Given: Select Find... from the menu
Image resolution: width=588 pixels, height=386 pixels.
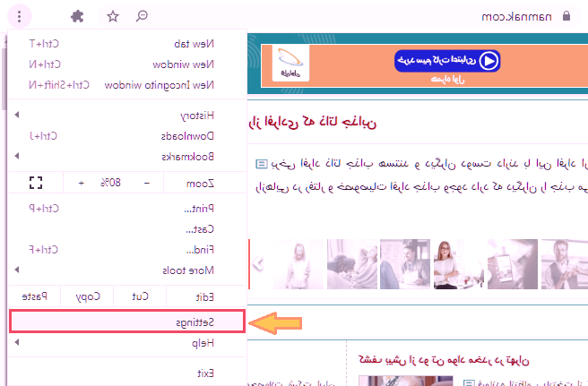Looking at the screenshot, I should pyautogui.click(x=126, y=250).
